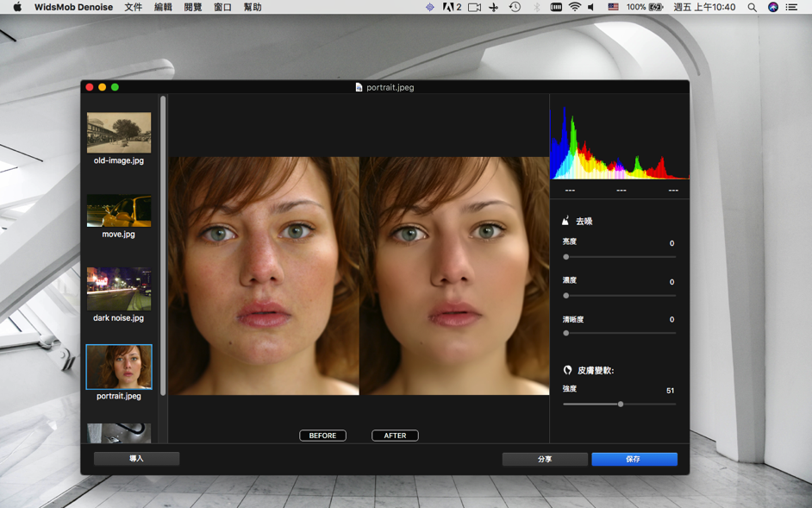Adjust the 清晰度 sharpness slider

(x=620, y=333)
